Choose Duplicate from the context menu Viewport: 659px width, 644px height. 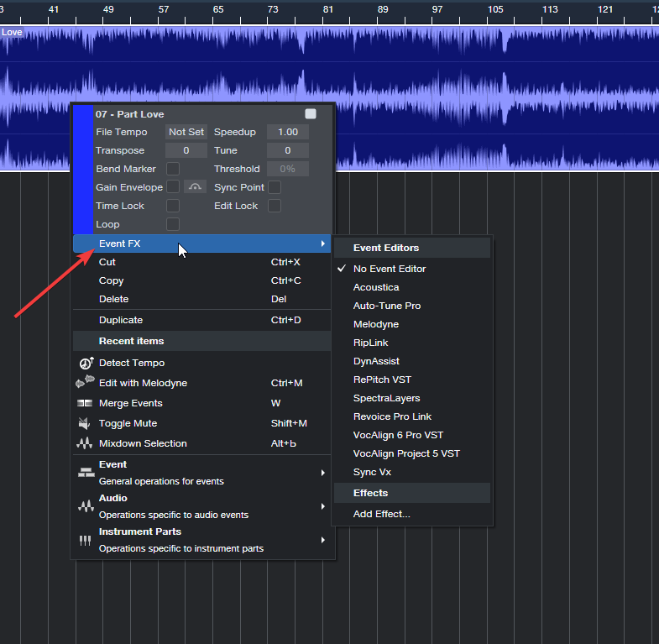click(201, 320)
